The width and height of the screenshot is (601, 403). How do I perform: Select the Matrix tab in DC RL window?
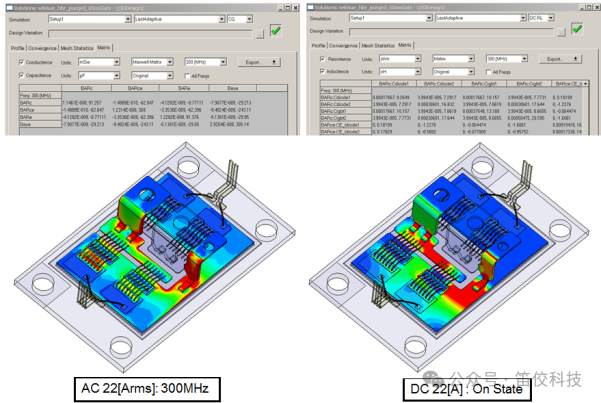[404, 45]
